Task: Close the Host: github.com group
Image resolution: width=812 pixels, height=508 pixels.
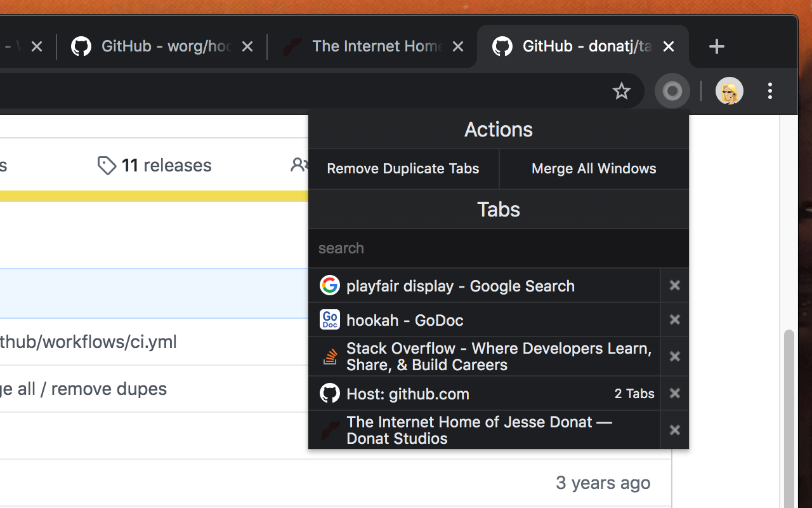Action: coord(674,394)
